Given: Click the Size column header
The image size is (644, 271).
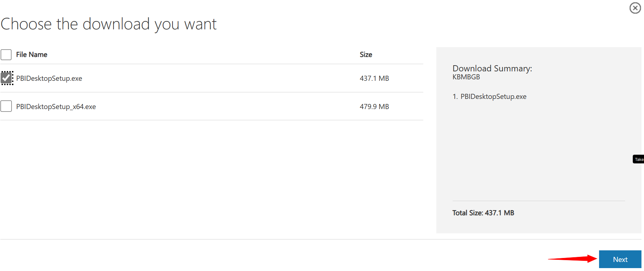Looking at the screenshot, I should (x=366, y=54).
